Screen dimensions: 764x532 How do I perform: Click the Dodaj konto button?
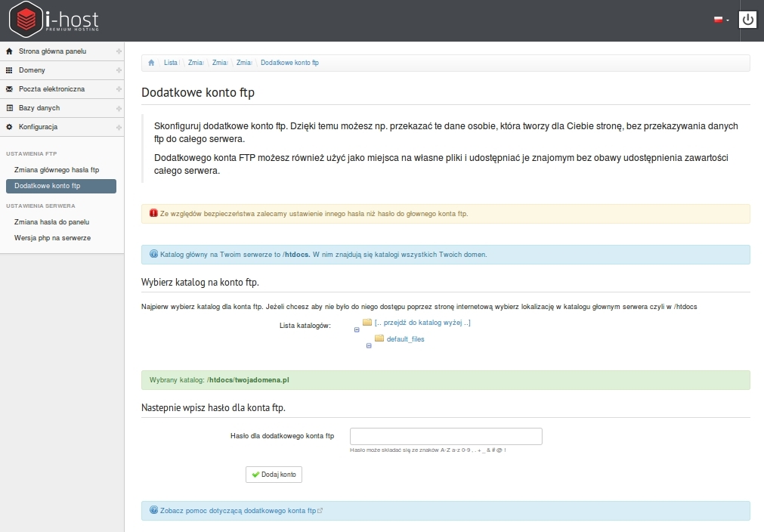tap(274, 475)
